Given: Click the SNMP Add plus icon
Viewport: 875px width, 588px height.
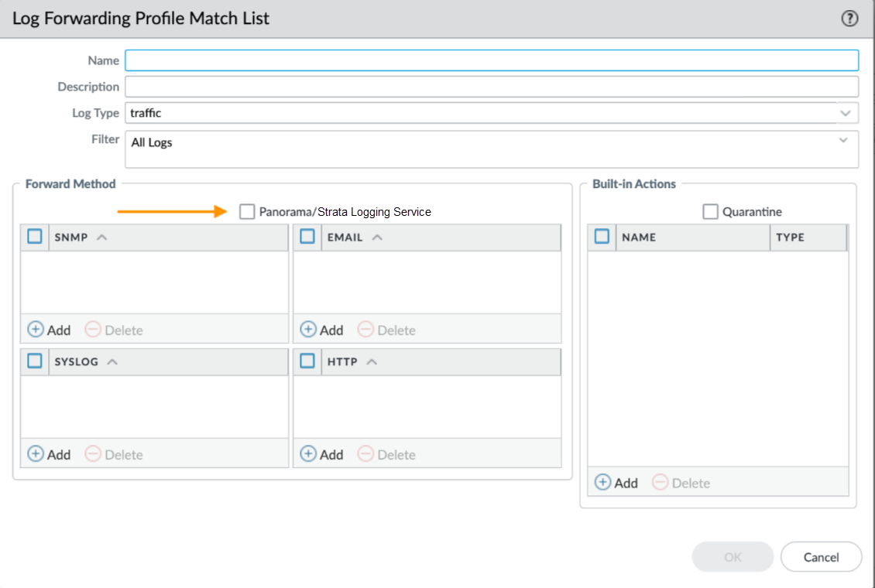Looking at the screenshot, I should [36, 330].
